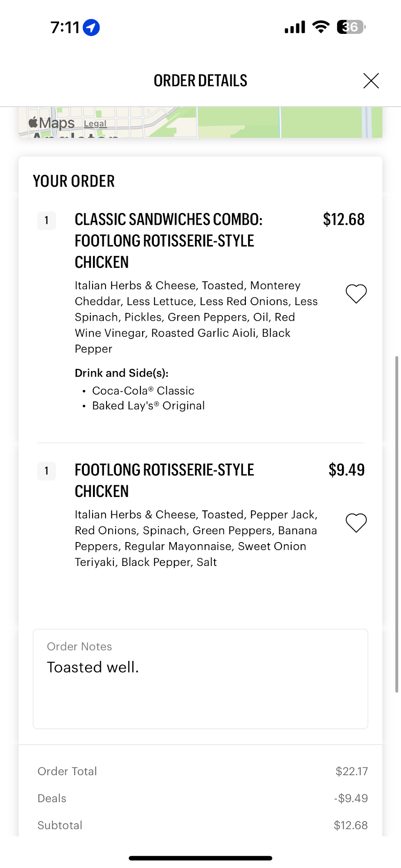Screen dimensions: 401x868
Task: Open the Legal link on the map
Action: tap(95, 124)
